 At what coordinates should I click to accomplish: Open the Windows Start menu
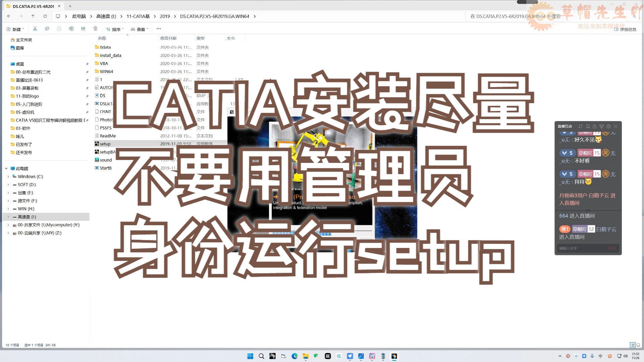250,356
